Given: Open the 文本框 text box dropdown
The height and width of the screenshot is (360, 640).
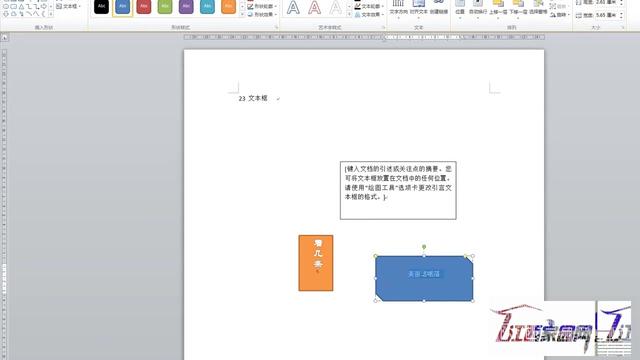Looking at the screenshot, I should tap(68, 6).
